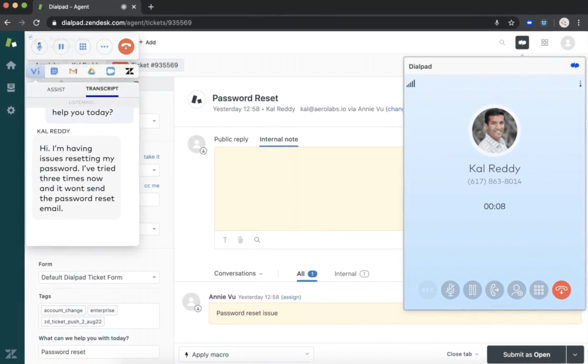Attach a file with paperclip icon
588x364 pixels.
coord(240,240)
